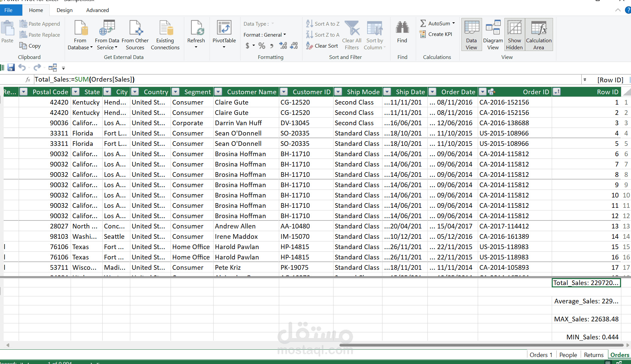631x364 pixels.
Task: Select the Home ribbon tab
Action: [36, 10]
